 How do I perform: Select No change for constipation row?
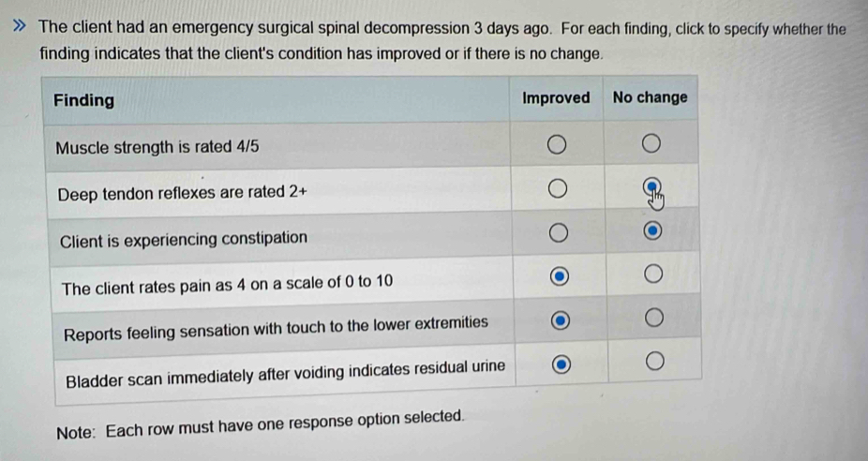(652, 232)
